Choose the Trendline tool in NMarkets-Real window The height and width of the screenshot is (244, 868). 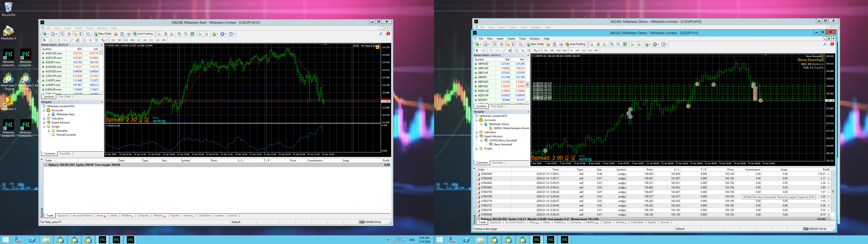click(x=71, y=40)
